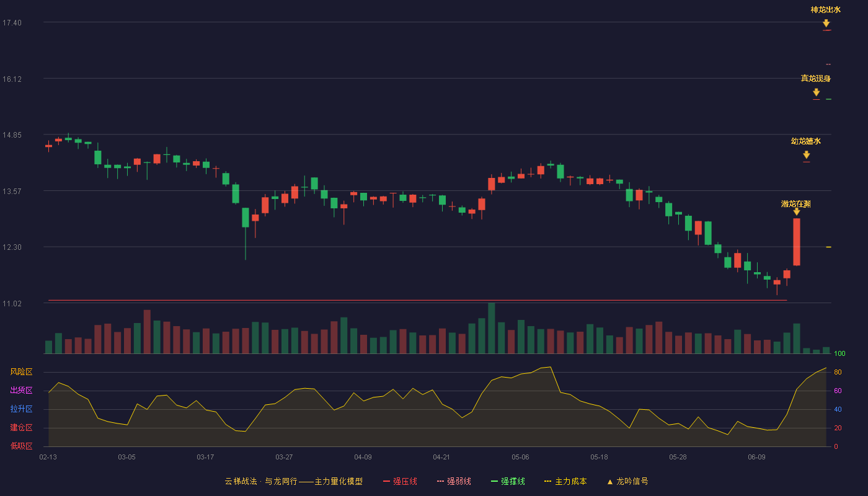Click the green 100 indicator scale value
Image resolution: width=868 pixels, height=496 pixels.
[x=839, y=354]
